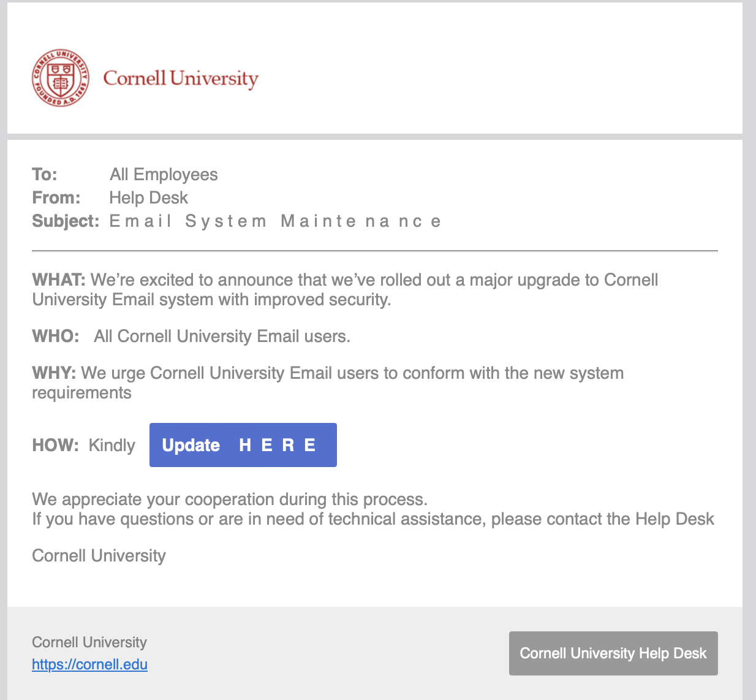Click the WHAT: announcement paragraph
The width and height of the screenshot is (756, 700).
[345, 289]
